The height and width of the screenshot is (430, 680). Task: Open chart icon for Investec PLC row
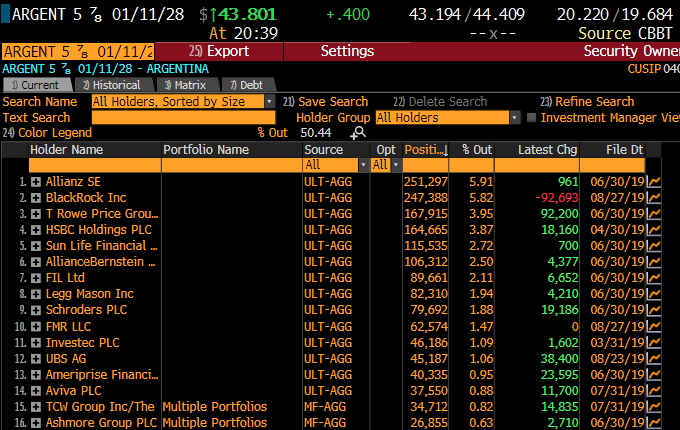click(x=654, y=342)
